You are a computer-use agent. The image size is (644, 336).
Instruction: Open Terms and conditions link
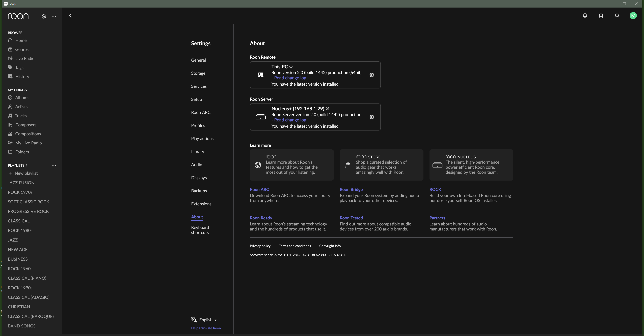click(x=295, y=246)
